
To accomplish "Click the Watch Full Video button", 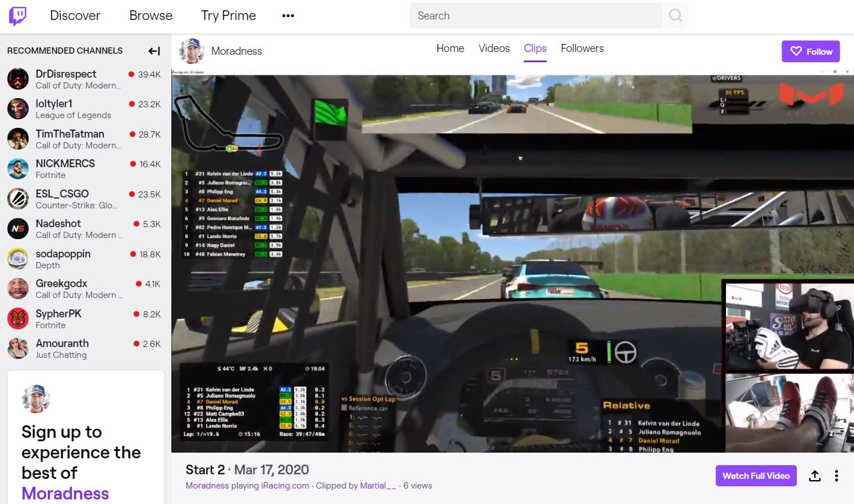I will pyautogui.click(x=756, y=475).
